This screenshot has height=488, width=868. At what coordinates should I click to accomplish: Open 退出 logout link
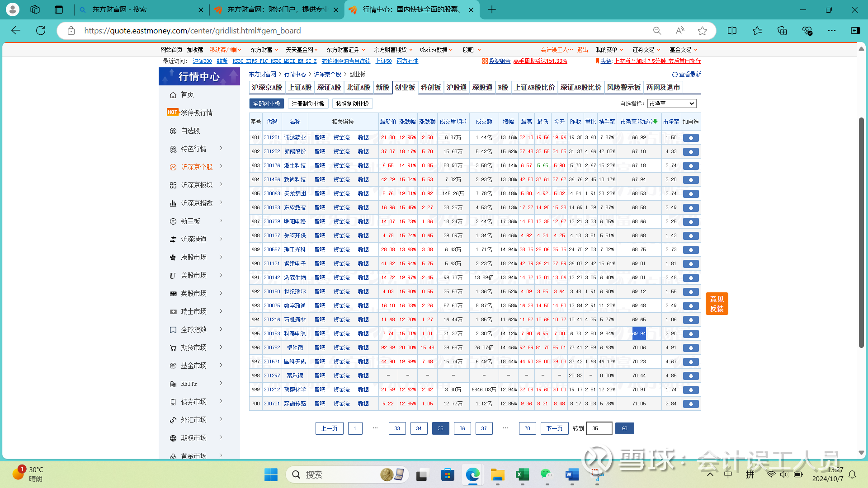582,50
